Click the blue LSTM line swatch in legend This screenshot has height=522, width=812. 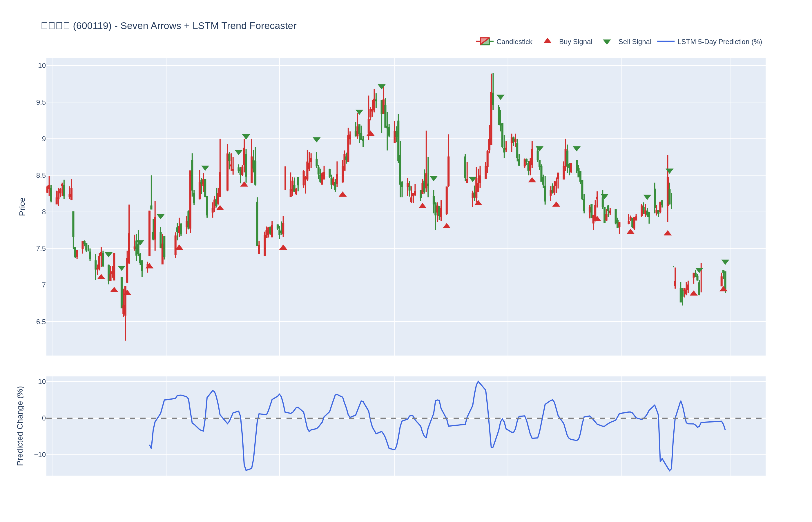coord(666,41)
